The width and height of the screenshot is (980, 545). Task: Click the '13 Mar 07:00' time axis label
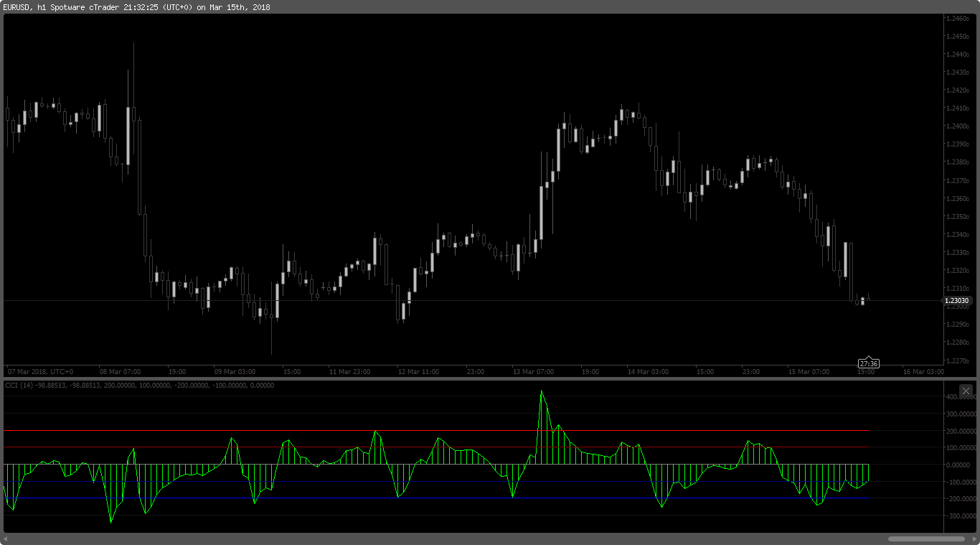(533, 372)
